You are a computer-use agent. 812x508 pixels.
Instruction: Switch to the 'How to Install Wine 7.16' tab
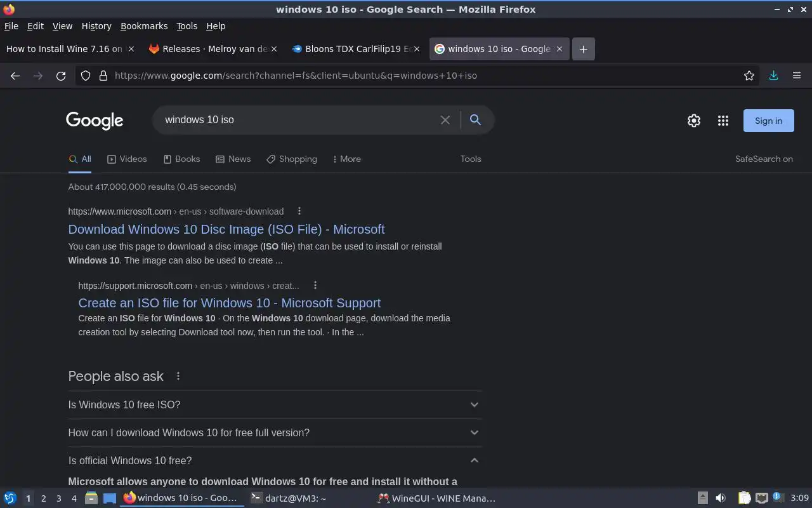click(x=63, y=49)
